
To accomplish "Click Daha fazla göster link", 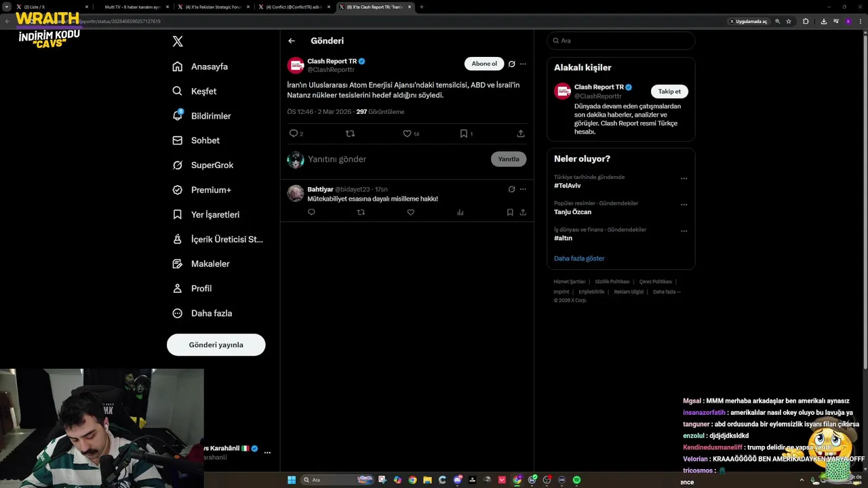I will coord(579,258).
